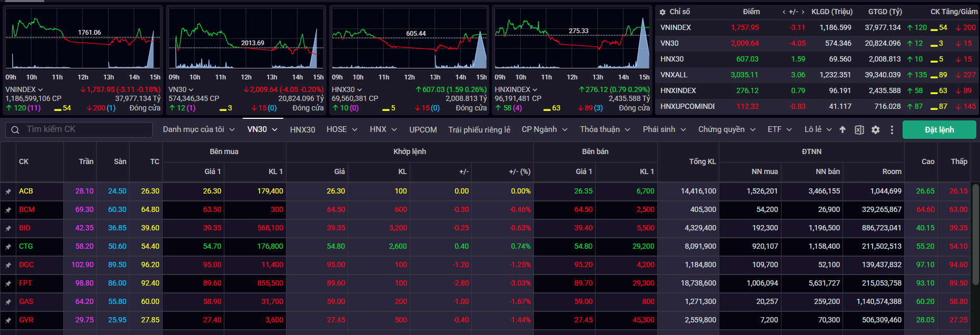
Task: Switch to the UPCOM tab
Action: [x=423, y=129]
